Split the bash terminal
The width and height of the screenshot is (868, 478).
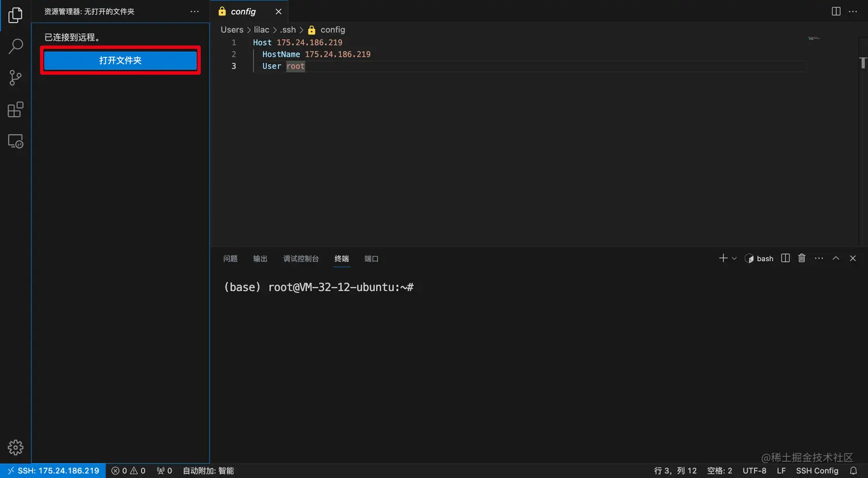click(785, 258)
